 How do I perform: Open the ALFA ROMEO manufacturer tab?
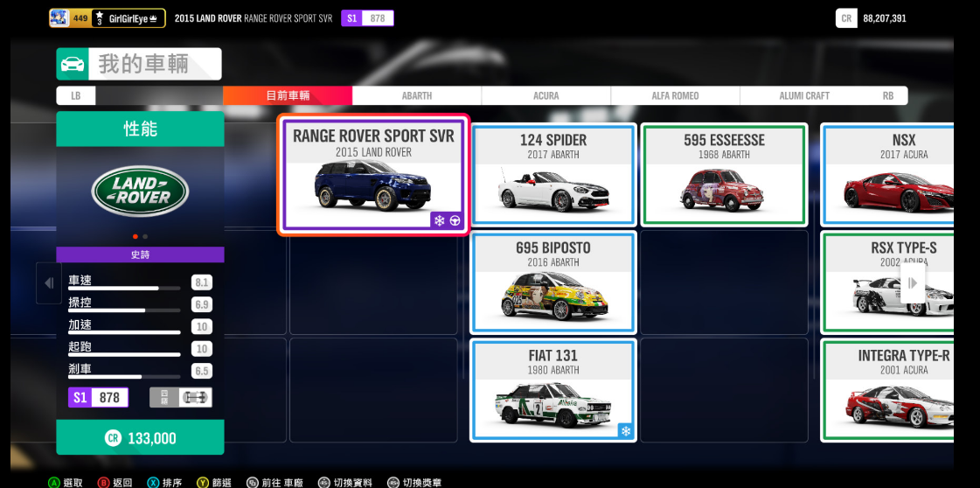tap(676, 95)
